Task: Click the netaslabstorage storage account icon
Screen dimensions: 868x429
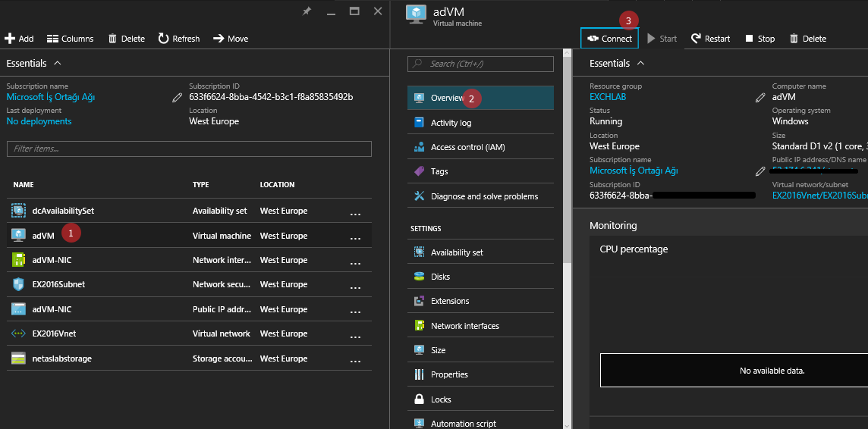Action: click(x=19, y=359)
